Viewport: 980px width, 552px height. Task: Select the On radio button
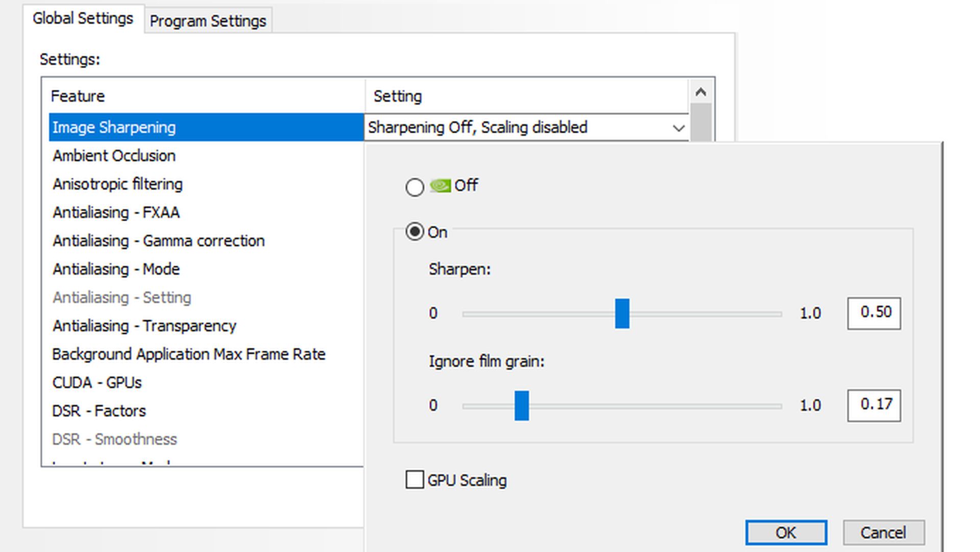[414, 232]
